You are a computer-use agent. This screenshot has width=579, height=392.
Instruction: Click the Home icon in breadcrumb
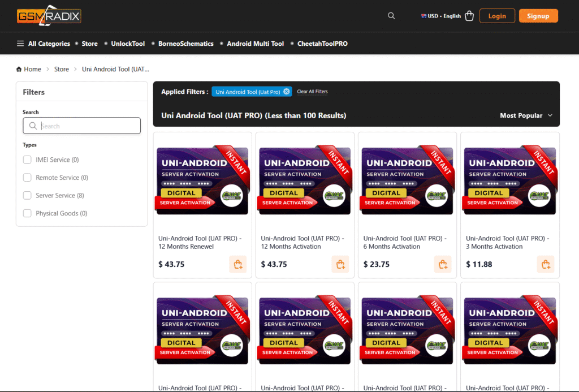[x=19, y=69]
